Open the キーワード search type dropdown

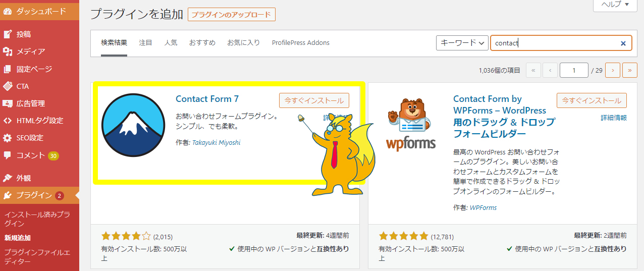pos(462,43)
